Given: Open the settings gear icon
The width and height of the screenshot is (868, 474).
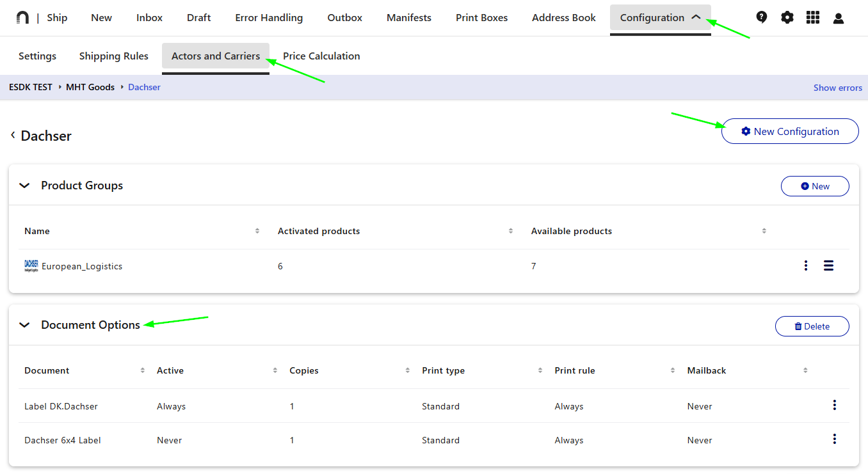Looking at the screenshot, I should pos(787,18).
